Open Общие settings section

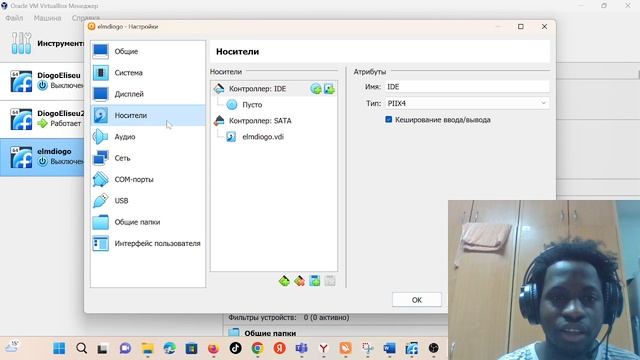click(148, 51)
